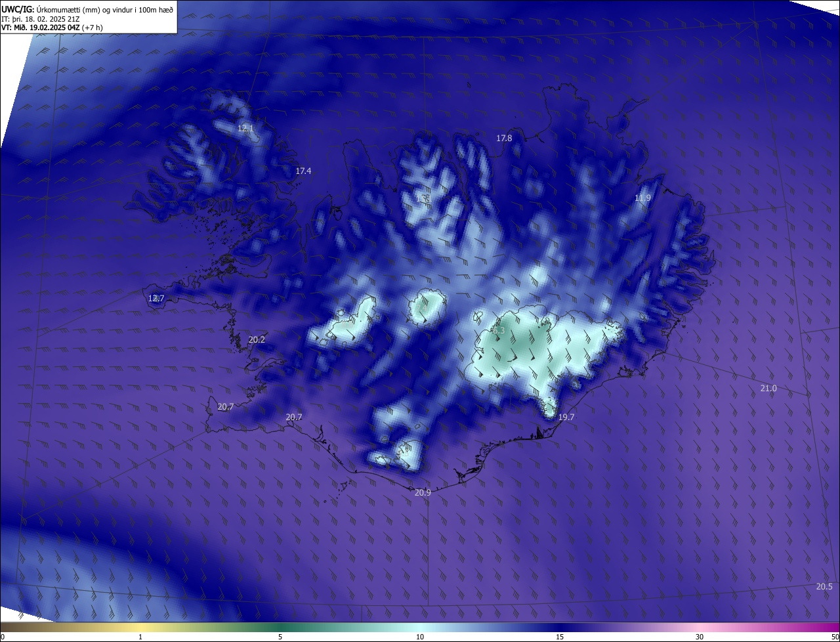This screenshot has width=840, height=642.
Task: Click the 6.3 value on Vatnajökull glacier
Action: 499,330
